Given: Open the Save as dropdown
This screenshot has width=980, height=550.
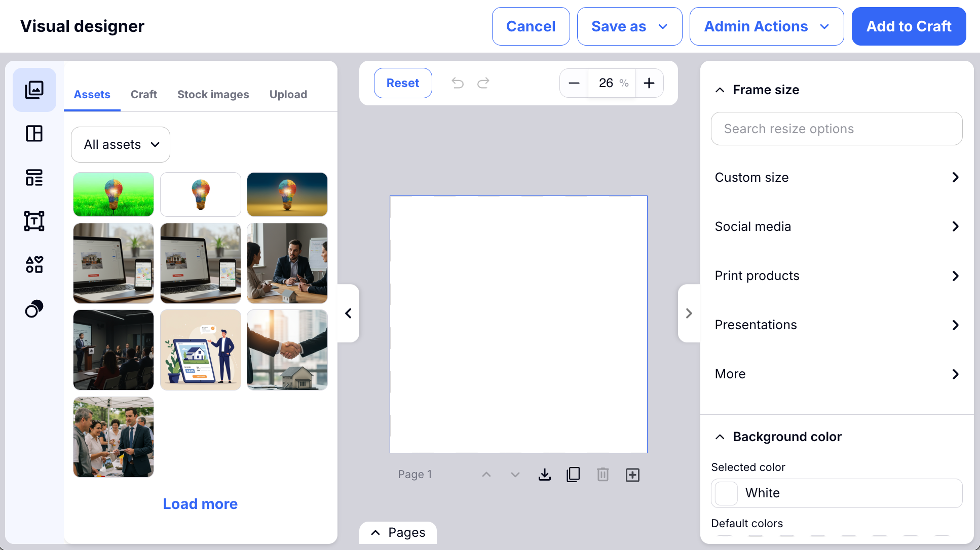Looking at the screenshot, I should pos(629,26).
